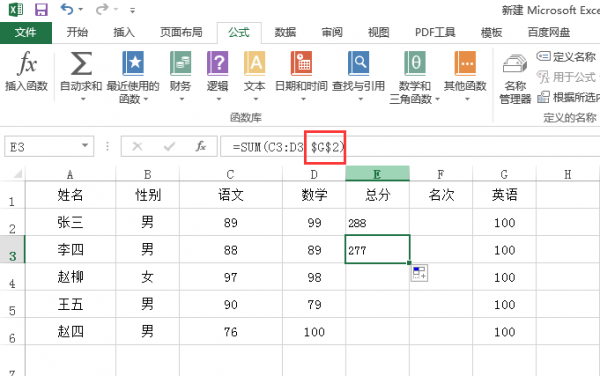
Task: Click the formula bar Cancel X icon
Action: (x=137, y=146)
